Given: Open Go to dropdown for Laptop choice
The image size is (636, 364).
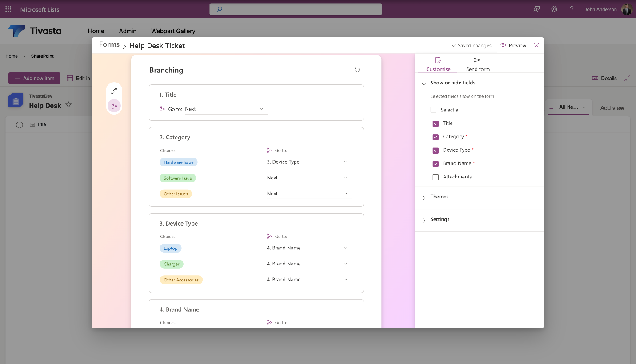Looking at the screenshot, I should coord(309,248).
